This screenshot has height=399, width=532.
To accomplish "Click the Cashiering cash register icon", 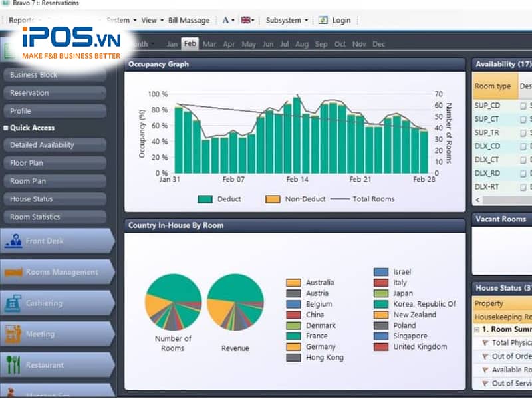I will (13, 303).
